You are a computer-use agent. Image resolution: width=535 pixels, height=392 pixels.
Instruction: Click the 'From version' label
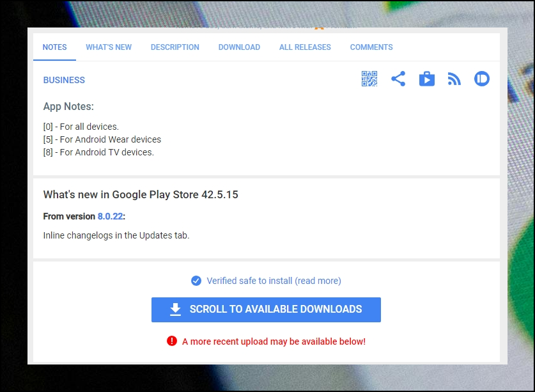point(69,217)
